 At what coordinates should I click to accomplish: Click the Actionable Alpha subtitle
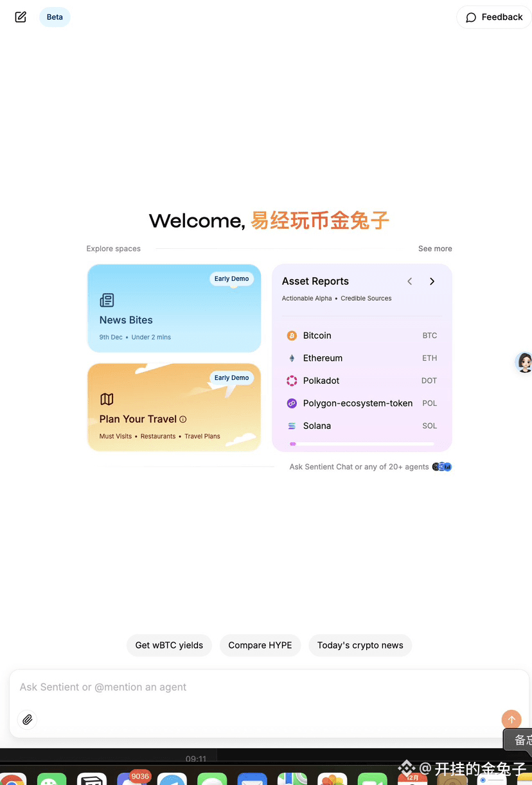tap(307, 298)
